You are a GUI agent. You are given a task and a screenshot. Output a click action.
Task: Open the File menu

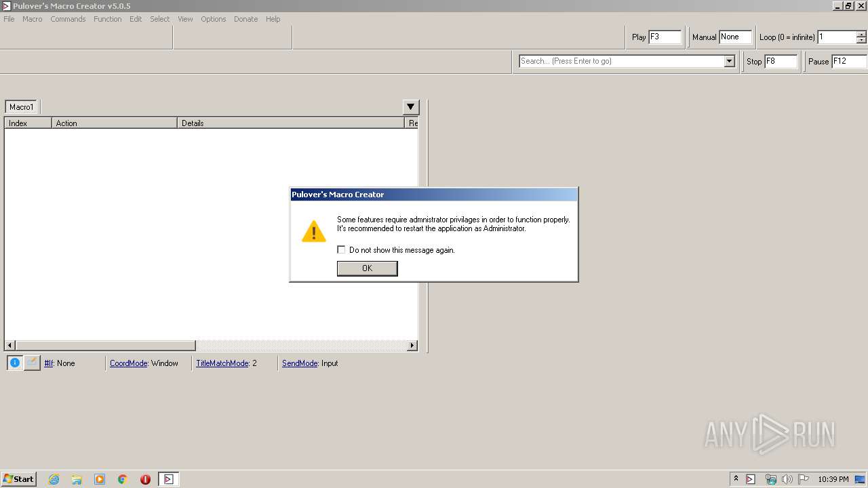[x=9, y=19]
